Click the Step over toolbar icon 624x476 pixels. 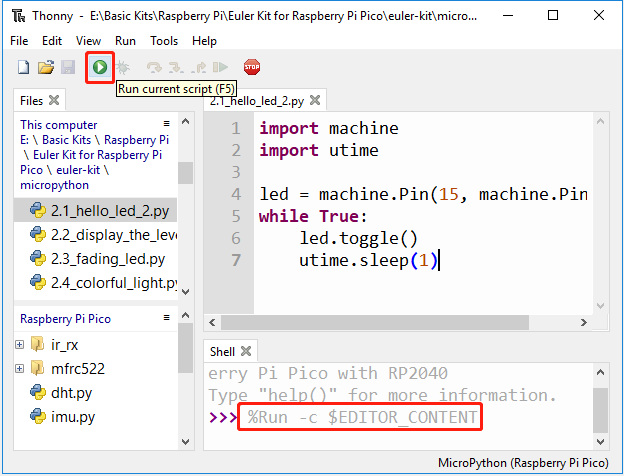point(154,67)
